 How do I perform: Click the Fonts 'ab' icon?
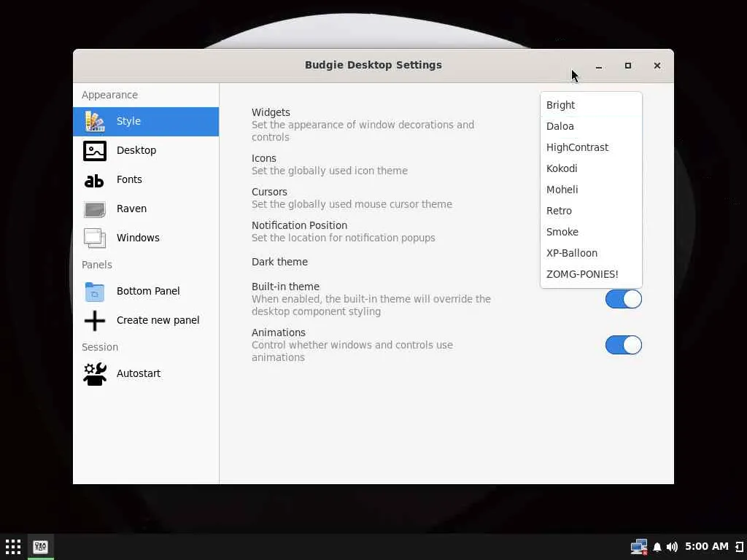[94, 181]
